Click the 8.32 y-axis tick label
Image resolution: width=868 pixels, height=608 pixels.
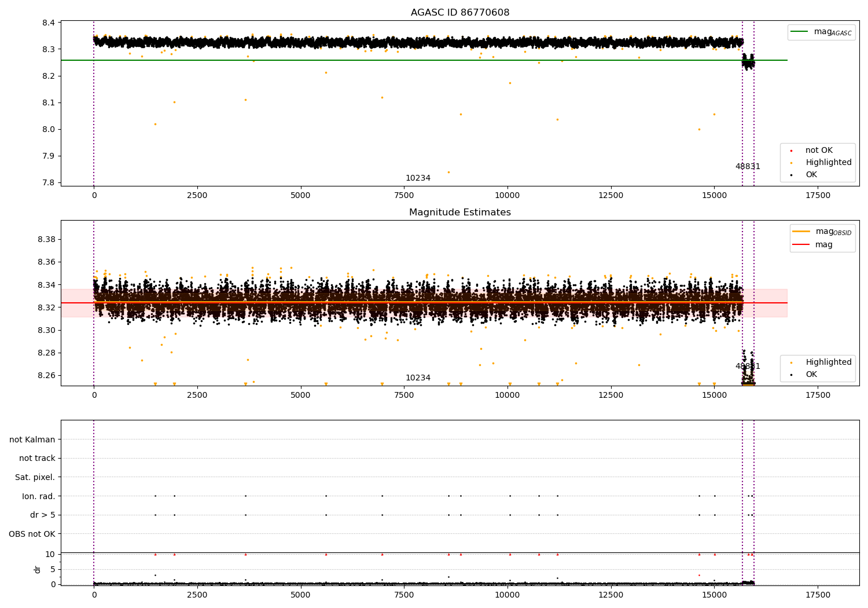click(47, 307)
